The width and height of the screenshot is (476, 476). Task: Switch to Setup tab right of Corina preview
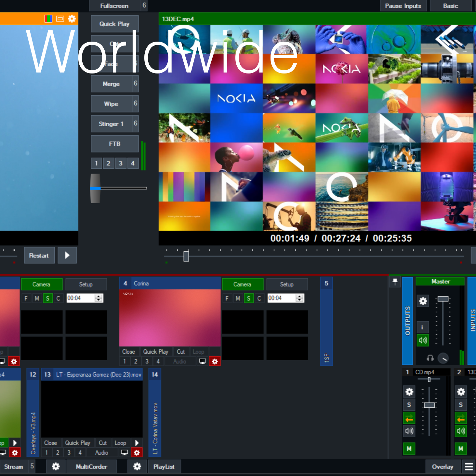(x=287, y=284)
